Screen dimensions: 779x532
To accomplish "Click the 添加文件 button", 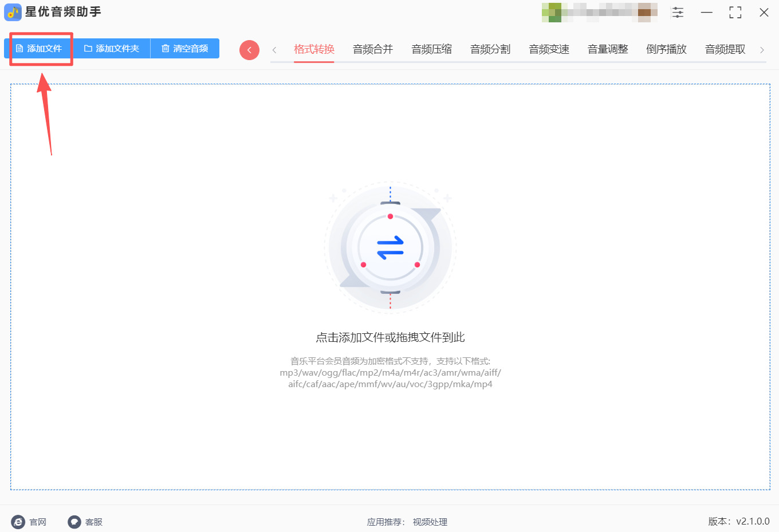I will click(39, 49).
